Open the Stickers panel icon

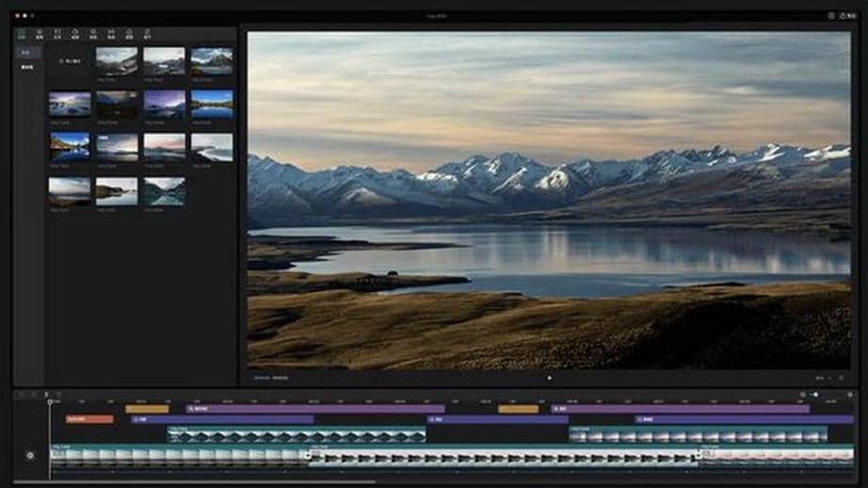click(x=75, y=34)
